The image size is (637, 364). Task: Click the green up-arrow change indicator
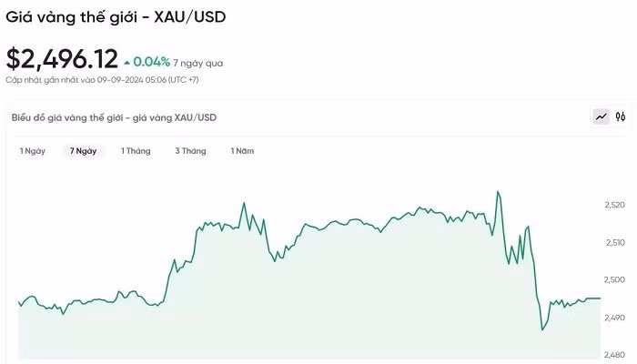click(x=127, y=63)
